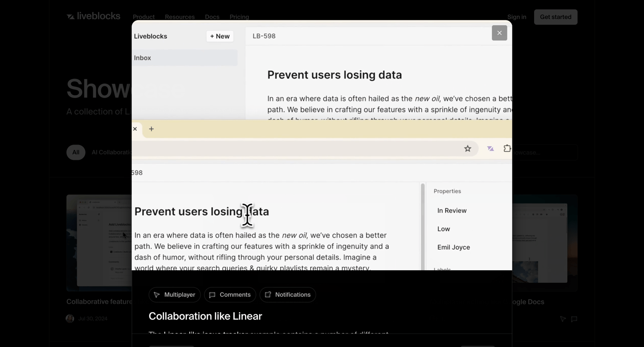This screenshot has width=644, height=347.
Task: Click the Jul 30, 2024 date
Action: 93,318
